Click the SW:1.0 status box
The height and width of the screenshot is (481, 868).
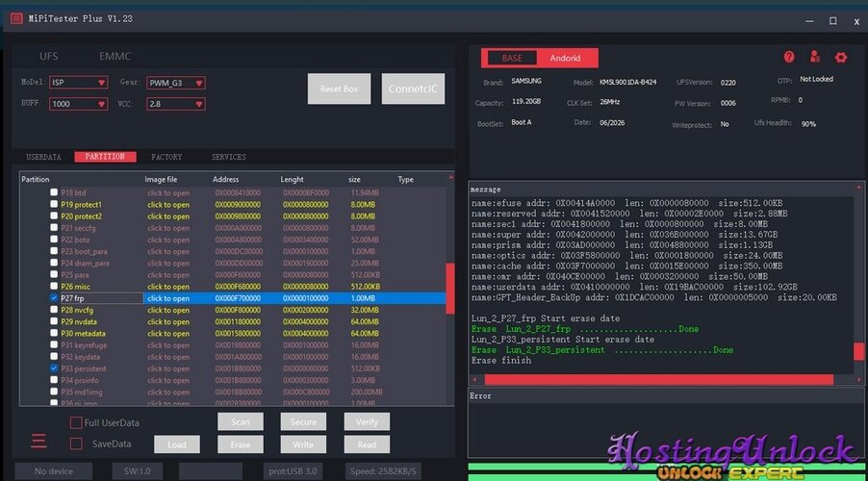point(138,471)
